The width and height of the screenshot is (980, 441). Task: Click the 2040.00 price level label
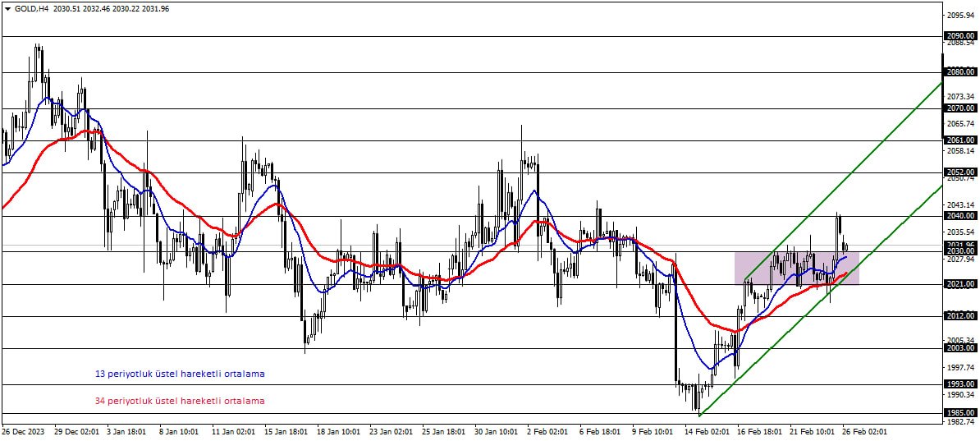tap(960, 216)
